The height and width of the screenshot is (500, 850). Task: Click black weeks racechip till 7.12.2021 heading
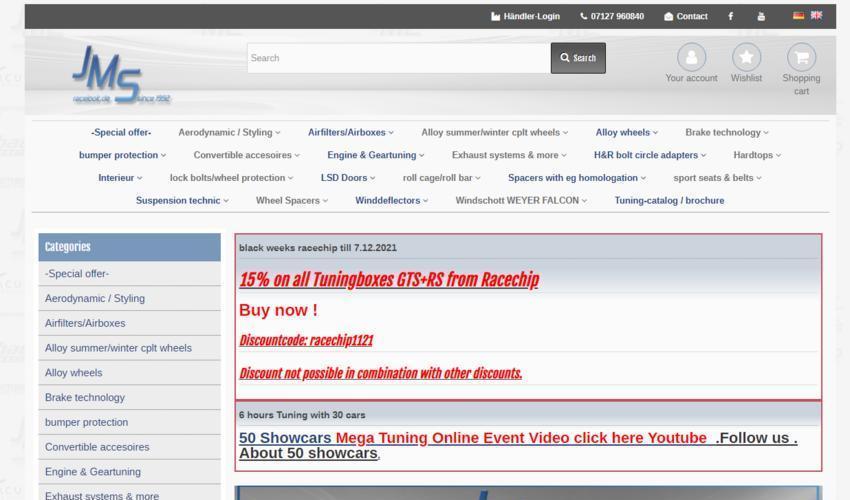click(x=318, y=248)
